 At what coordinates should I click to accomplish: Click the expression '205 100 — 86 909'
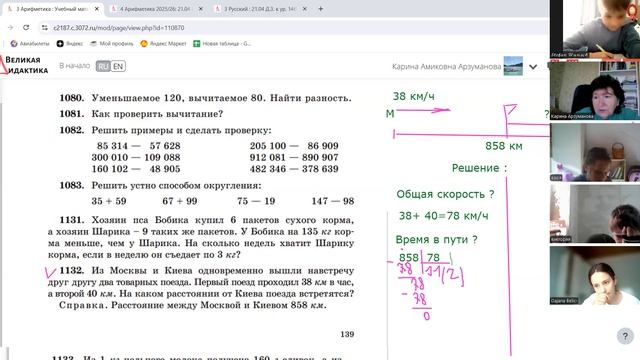pyautogui.click(x=294, y=146)
